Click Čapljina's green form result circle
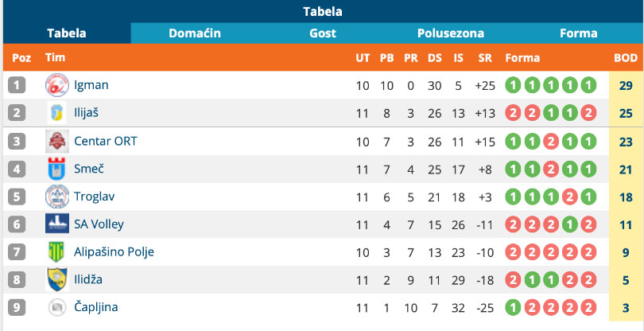The image size is (644, 331). 513,308
